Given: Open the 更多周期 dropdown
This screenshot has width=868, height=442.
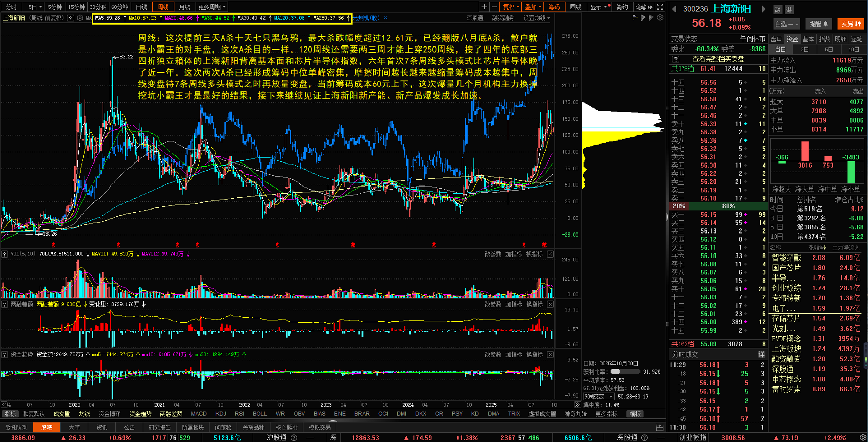Looking at the screenshot, I should (212, 7).
